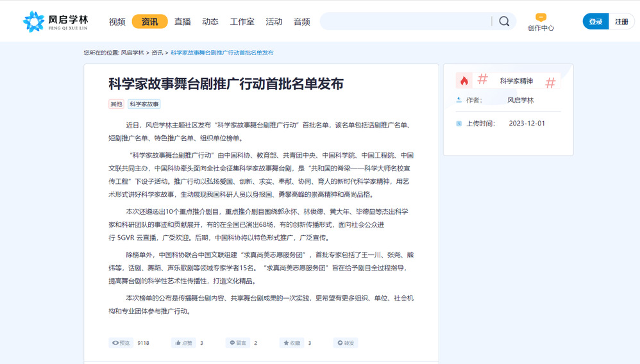Open the 视频 navigation tab
Viewport: 640px width, 364px height.
117,22
